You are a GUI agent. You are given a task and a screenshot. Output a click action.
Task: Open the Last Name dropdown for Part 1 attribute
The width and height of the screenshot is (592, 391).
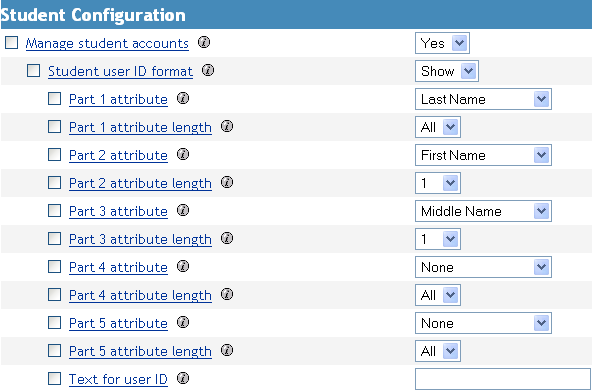pos(483,99)
